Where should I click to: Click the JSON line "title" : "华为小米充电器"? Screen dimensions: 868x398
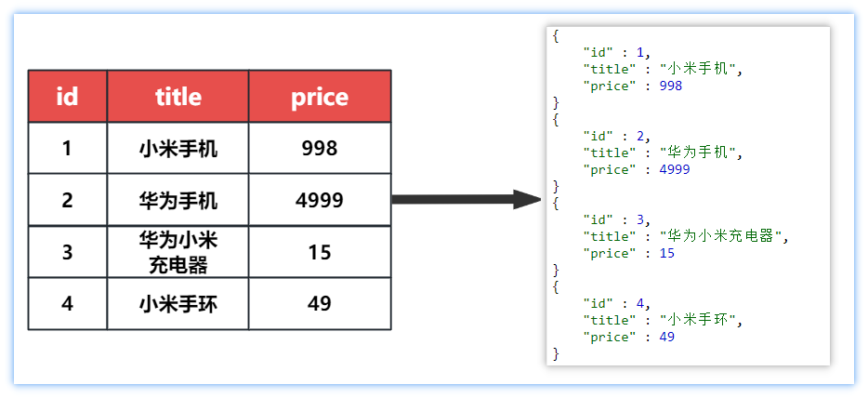(685, 236)
